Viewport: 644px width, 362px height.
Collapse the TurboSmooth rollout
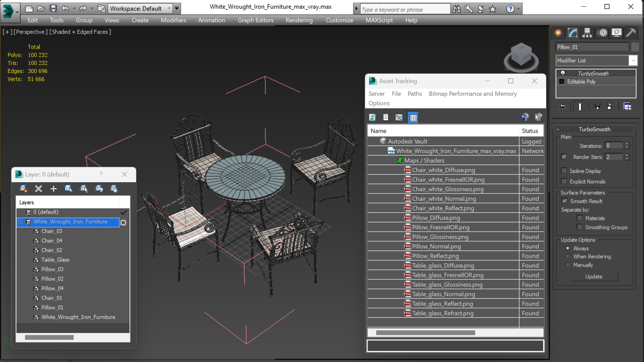(558, 129)
